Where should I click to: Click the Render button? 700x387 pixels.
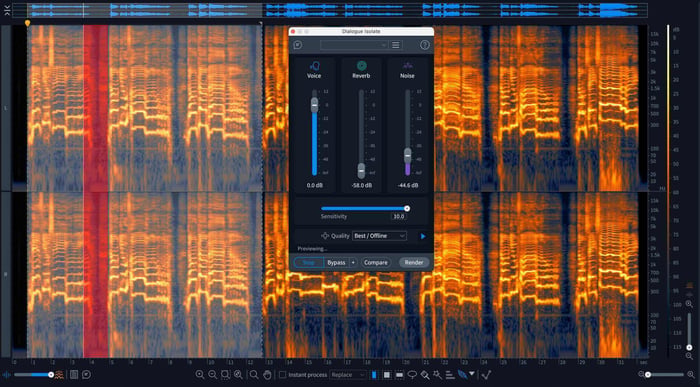coord(414,262)
